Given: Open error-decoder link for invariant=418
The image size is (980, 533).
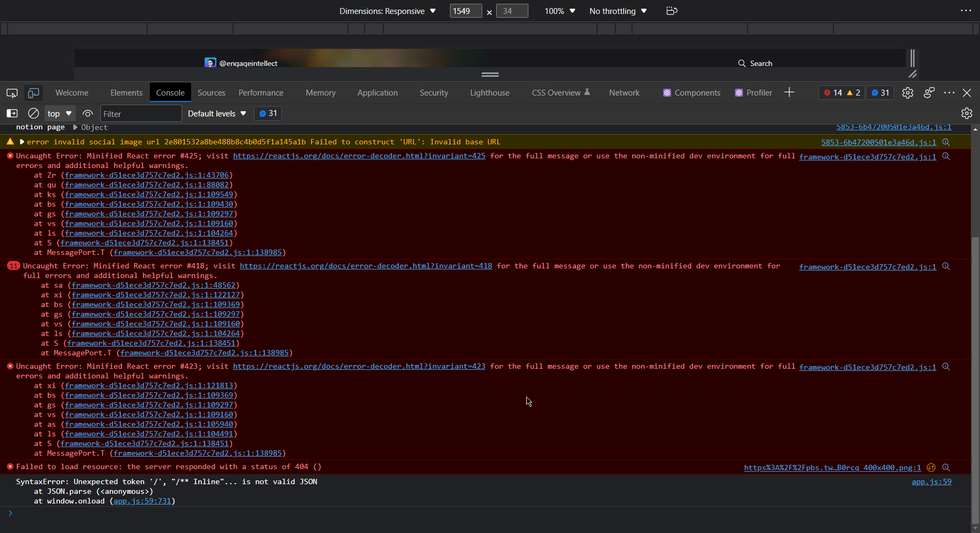Looking at the screenshot, I should 366,266.
